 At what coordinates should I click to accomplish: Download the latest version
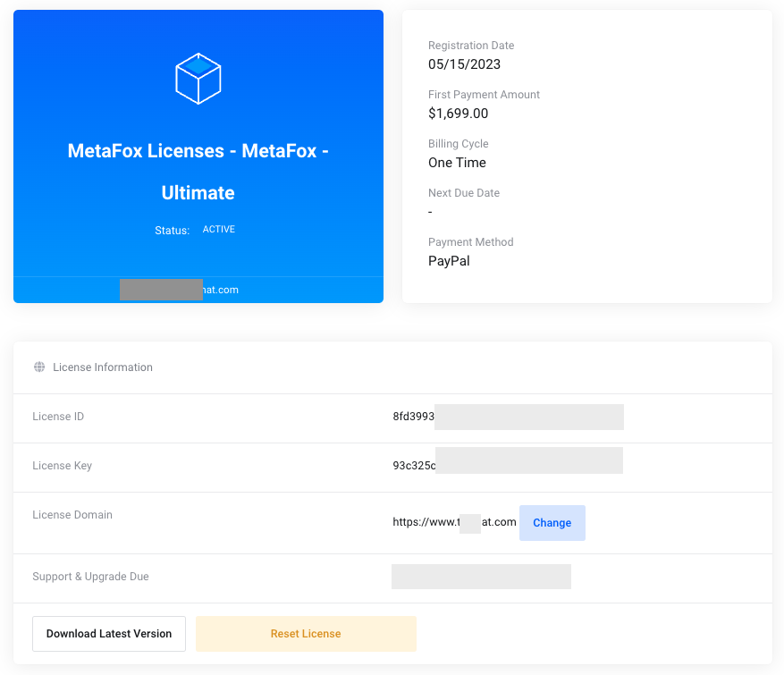pyautogui.click(x=109, y=634)
